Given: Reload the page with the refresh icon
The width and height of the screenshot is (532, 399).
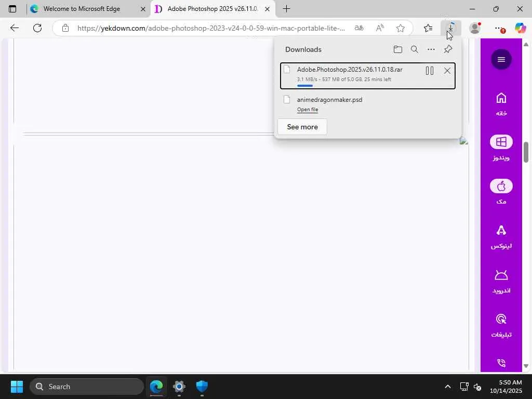Looking at the screenshot, I should tap(37, 28).
